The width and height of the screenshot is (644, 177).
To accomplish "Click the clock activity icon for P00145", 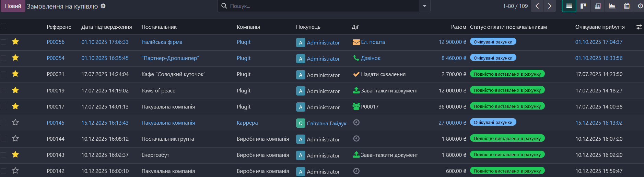I will (x=356, y=123).
